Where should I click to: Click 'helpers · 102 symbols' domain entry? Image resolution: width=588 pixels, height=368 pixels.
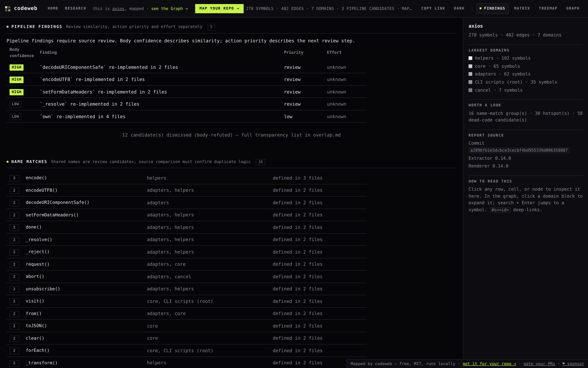500,58
